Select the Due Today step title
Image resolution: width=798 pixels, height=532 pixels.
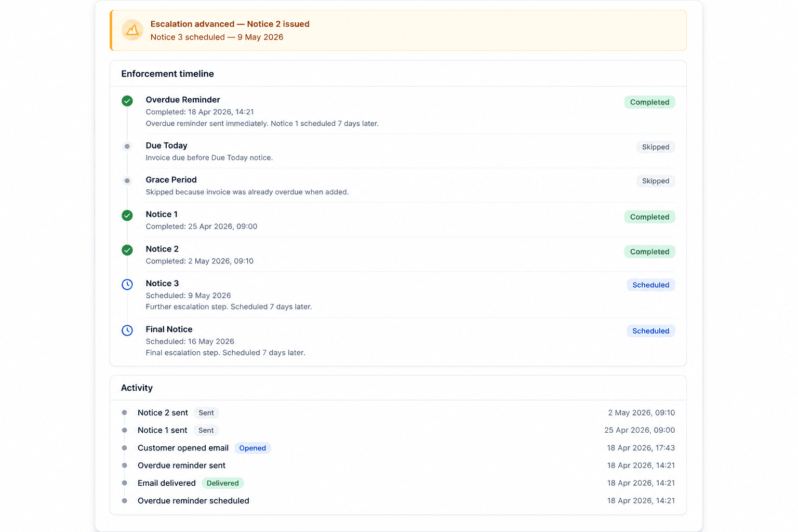click(166, 145)
